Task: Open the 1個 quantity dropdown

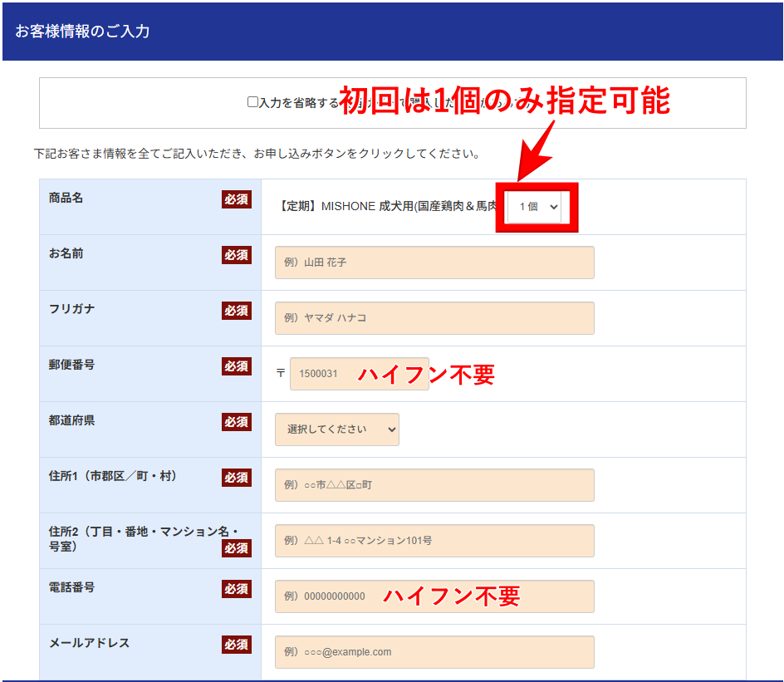Action: [537, 207]
